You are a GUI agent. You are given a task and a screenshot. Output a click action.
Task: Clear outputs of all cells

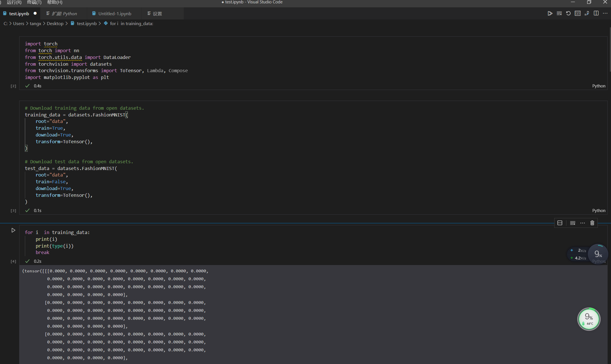pos(559,14)
